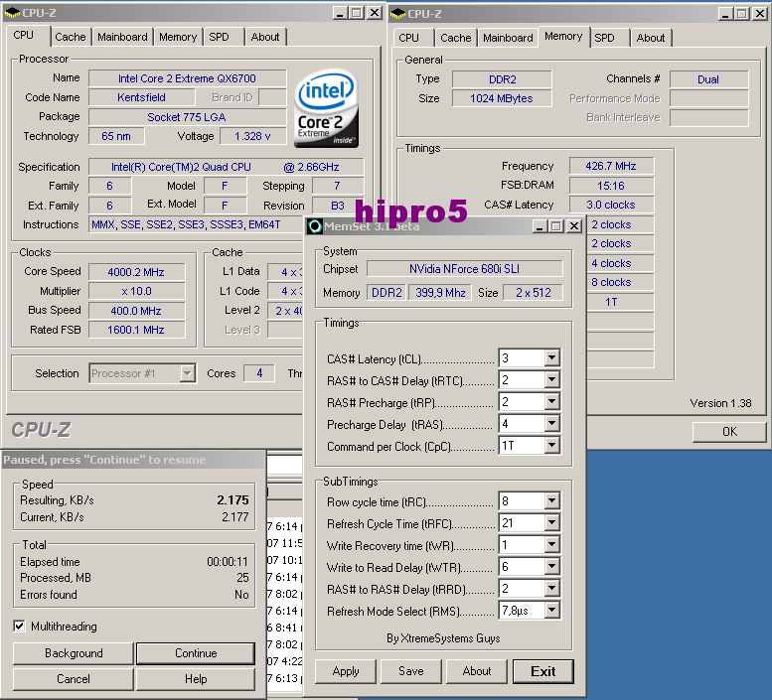The image size is (772, 700).
Task: Click the Name field Intel Core 2 Extreme QX6700
Action: point(187,78)
